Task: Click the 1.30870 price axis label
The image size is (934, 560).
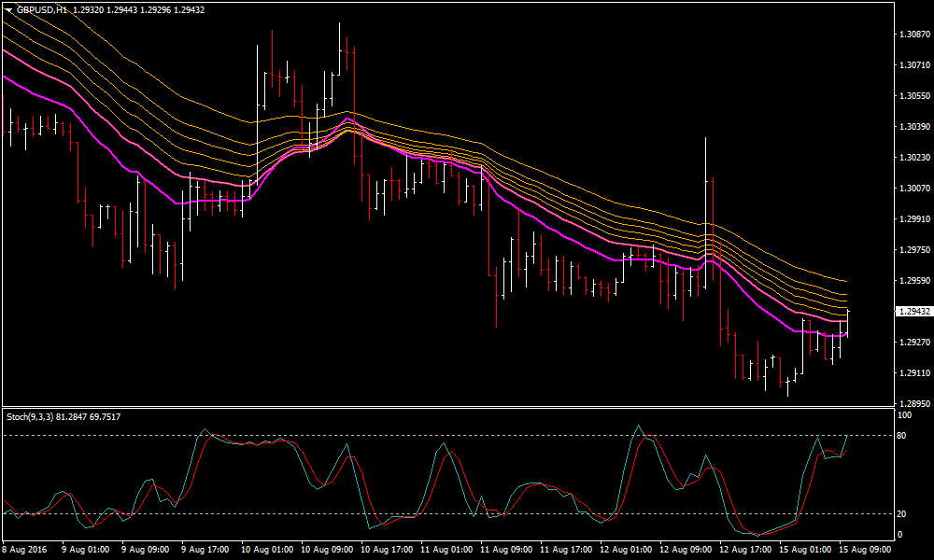Action: [x=913, y=35]
